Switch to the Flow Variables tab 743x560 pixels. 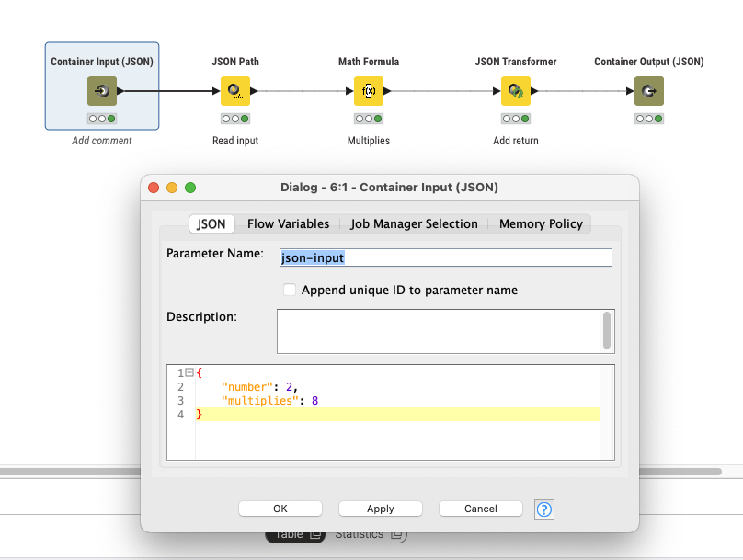coord(288,223)
